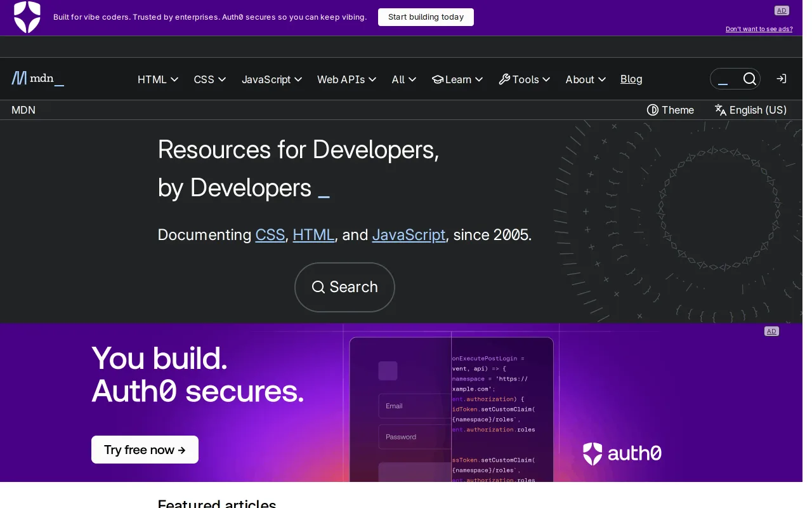Click the MDN logo in header

(x=37, y=79)
